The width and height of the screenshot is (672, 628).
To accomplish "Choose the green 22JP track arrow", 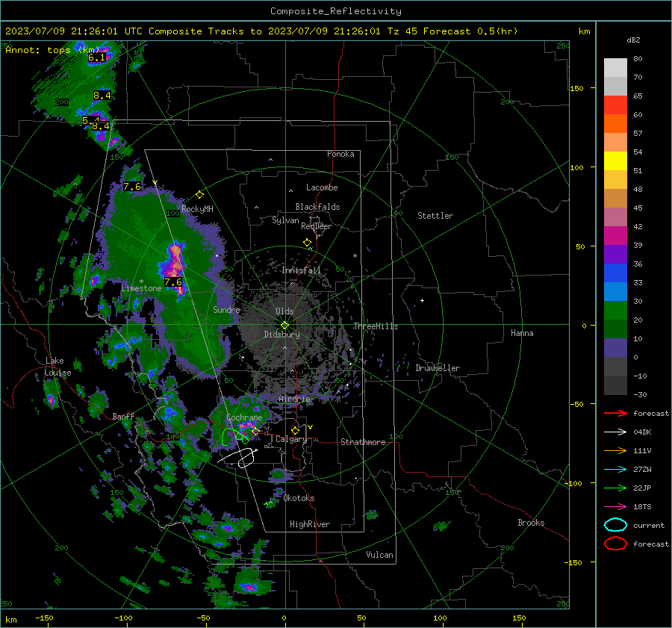I will [x=615, y=488].
